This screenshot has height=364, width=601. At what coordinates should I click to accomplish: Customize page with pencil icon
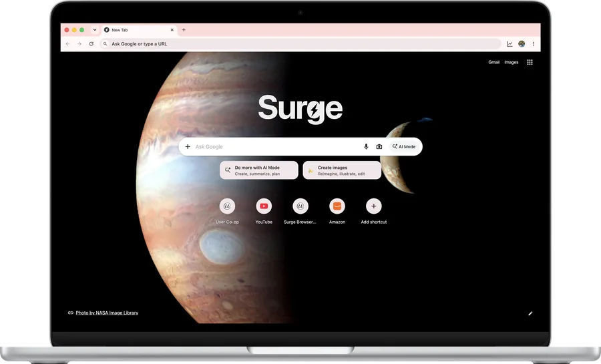[530, 313]
